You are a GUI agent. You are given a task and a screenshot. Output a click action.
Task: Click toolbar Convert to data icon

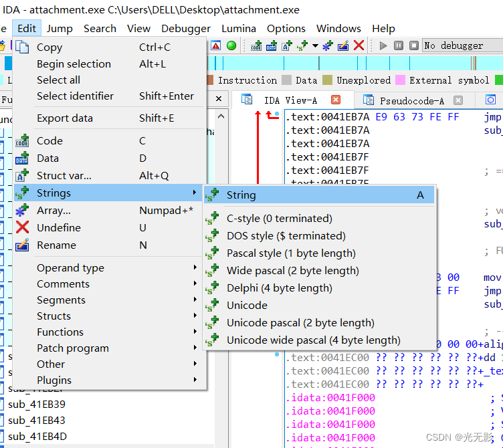pos(272,45)
